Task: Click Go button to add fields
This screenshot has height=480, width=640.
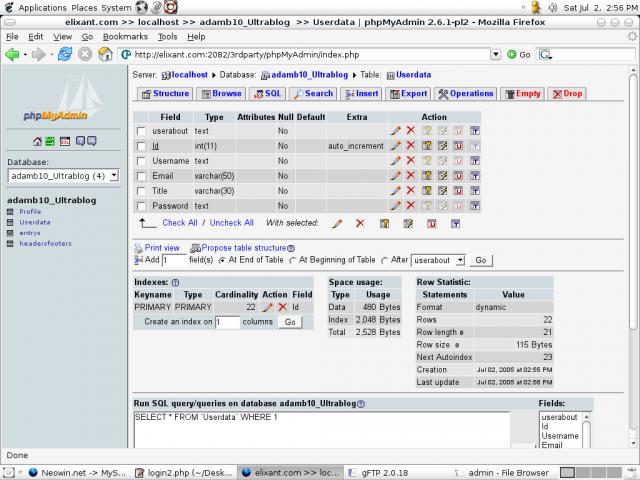Action: (481, 260)
